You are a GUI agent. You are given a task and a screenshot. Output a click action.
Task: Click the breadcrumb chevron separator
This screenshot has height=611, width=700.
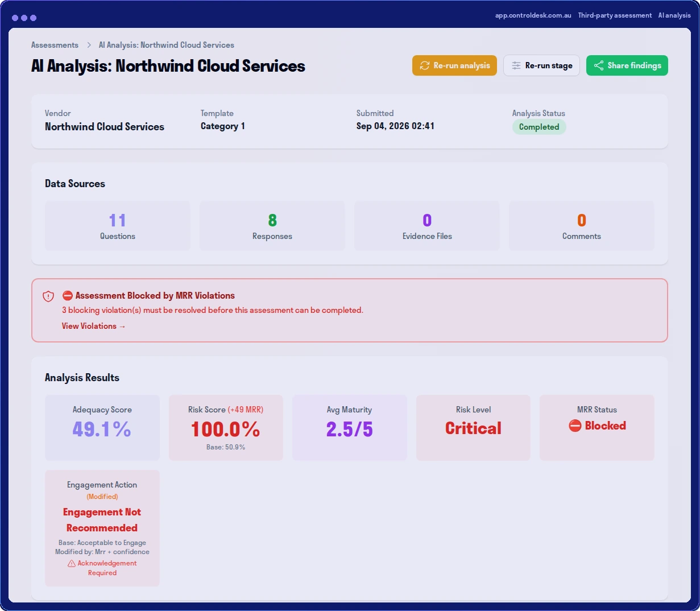click(89, 45)
